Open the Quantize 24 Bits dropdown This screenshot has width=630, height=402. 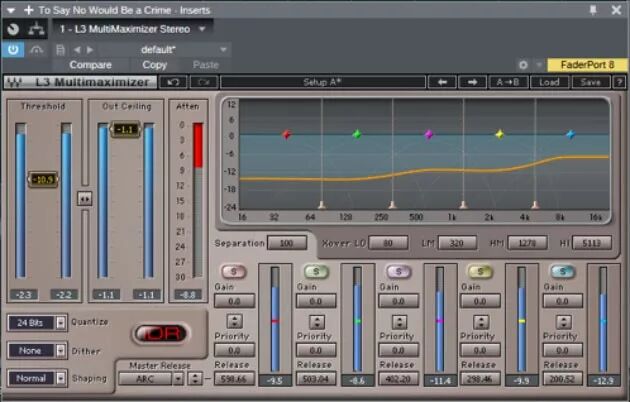pyautogui.click(x=37, y=322)
